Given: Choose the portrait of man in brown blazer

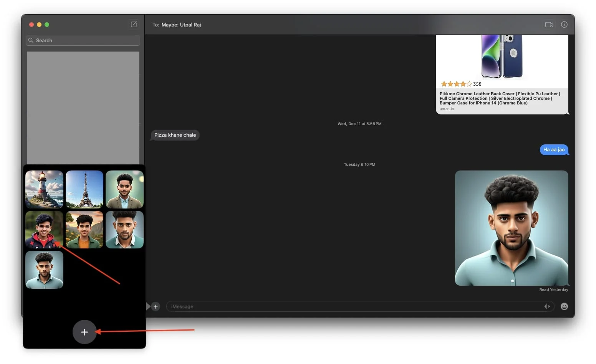Looking at the screenshot, I should (124, 189).
